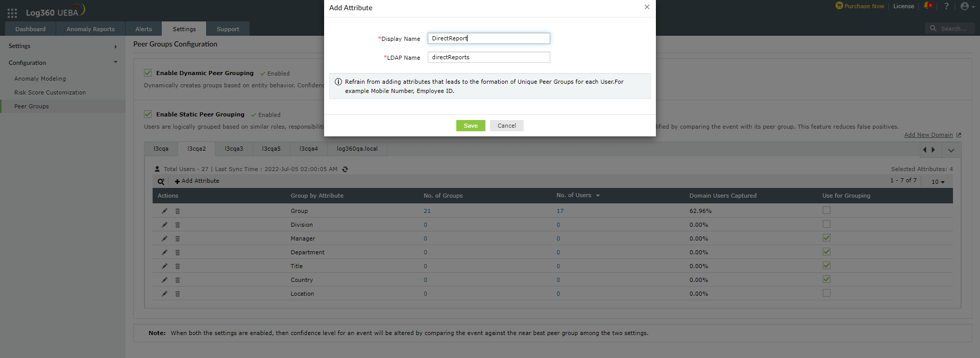Switch to the Anomaly Reports tab
980x358 pixels.
[90, 29]
